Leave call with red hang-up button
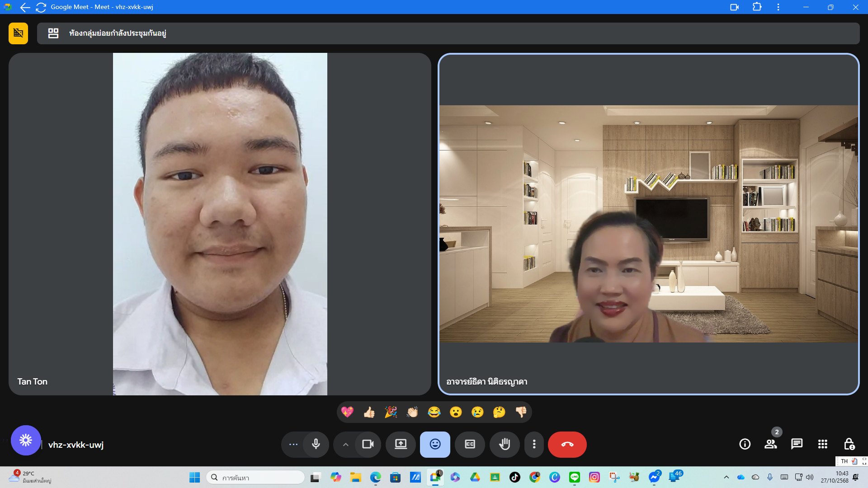The image size is (868, 488). click(x=567, y=444)
